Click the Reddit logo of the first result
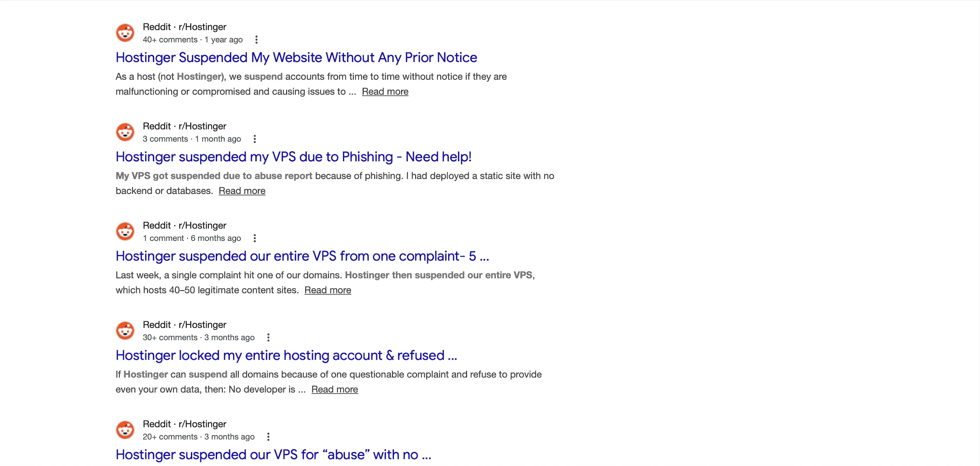 125,33
